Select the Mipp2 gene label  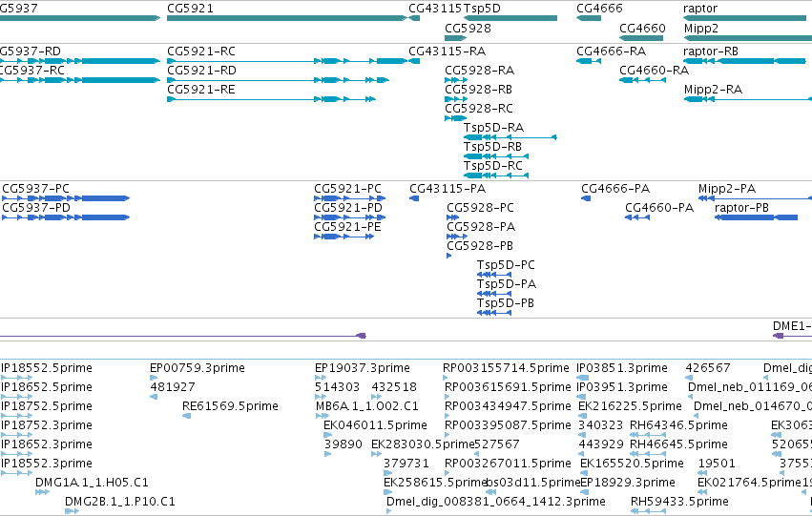(x=701, y=28)
